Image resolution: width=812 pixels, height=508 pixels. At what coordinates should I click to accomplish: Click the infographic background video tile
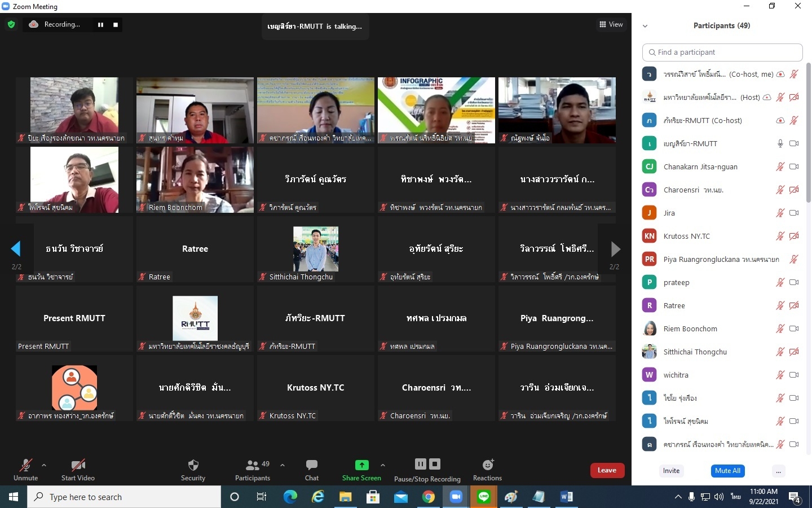pos(436,110)
